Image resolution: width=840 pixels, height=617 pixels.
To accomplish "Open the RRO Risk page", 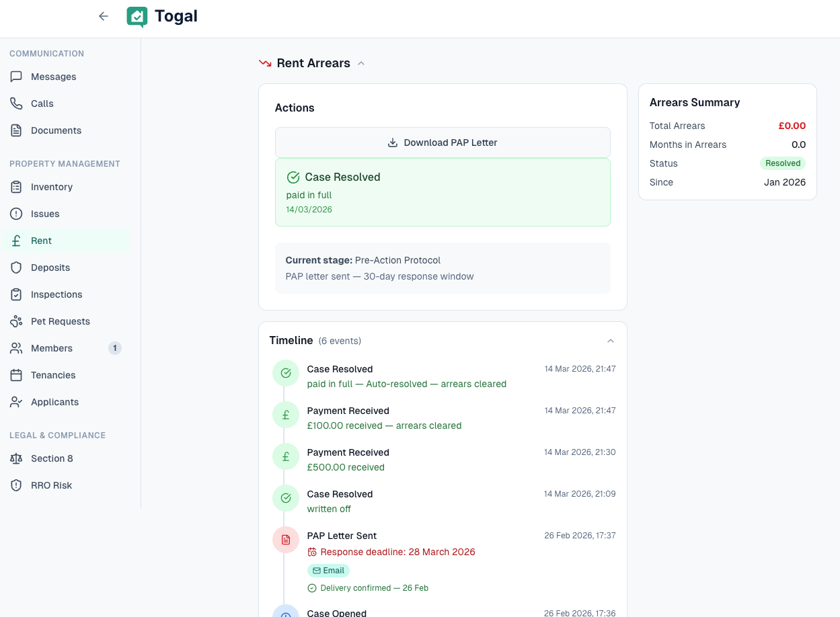I will point(51,485).
